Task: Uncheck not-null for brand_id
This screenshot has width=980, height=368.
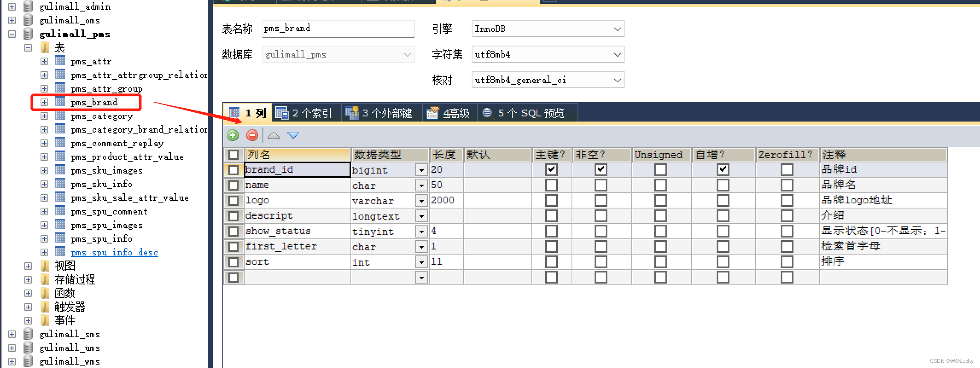Action: (601, 170)
